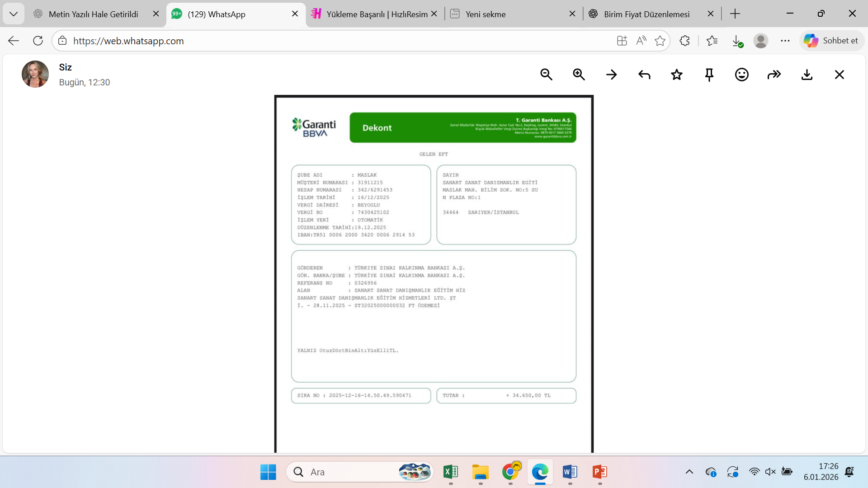Star this image message
Image resolution: width=868 pixels, height=488 pixels.
click(x=677, y=75)
